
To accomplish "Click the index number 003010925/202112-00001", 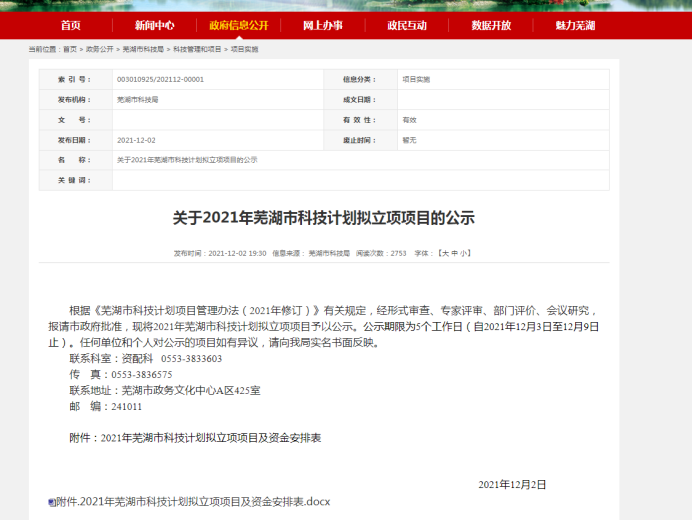I will (160, 78).
